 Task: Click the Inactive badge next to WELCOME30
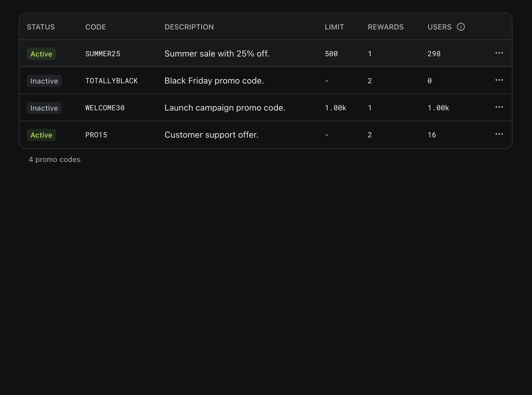pos(44,108)
